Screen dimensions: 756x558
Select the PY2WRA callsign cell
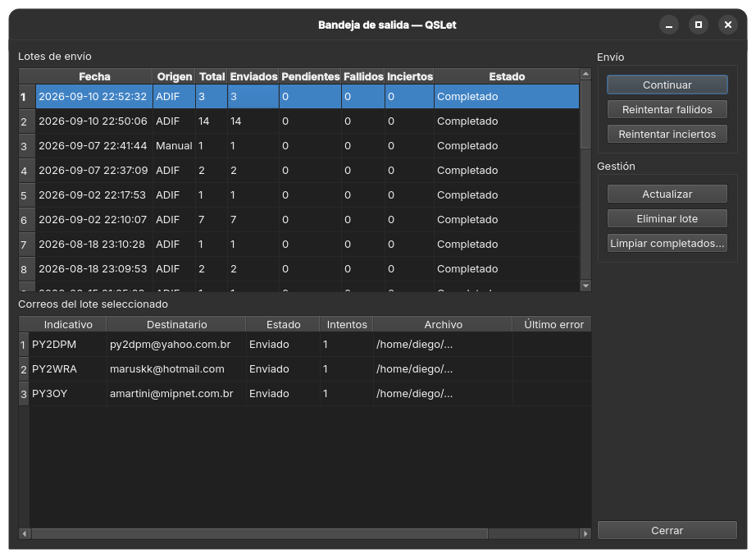[x=68, y=369]
